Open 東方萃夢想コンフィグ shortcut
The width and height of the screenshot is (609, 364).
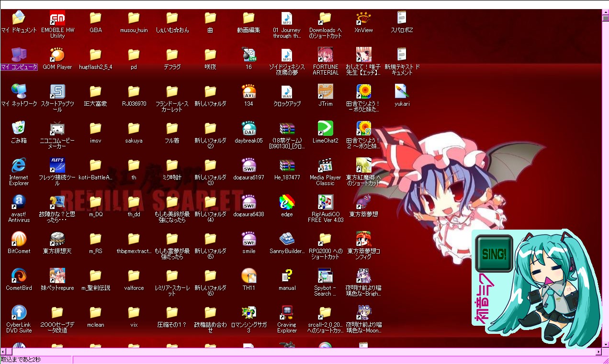[364, 239]
